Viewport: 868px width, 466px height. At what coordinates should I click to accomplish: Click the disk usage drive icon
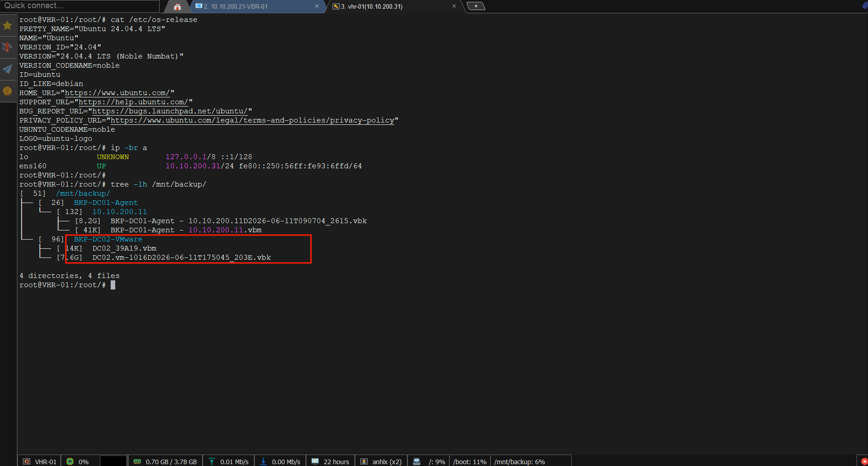point(417,461)
